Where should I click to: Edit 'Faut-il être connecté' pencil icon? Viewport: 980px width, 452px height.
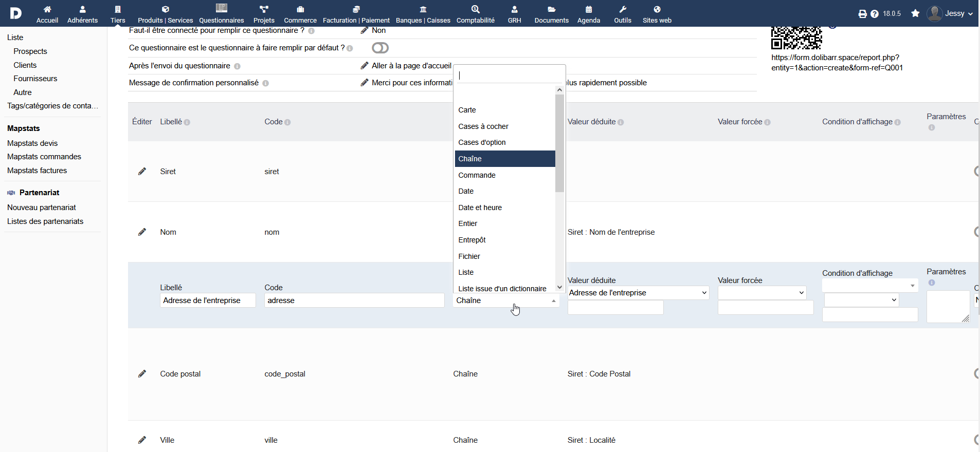pyautogui.click(x=365, y=30)
